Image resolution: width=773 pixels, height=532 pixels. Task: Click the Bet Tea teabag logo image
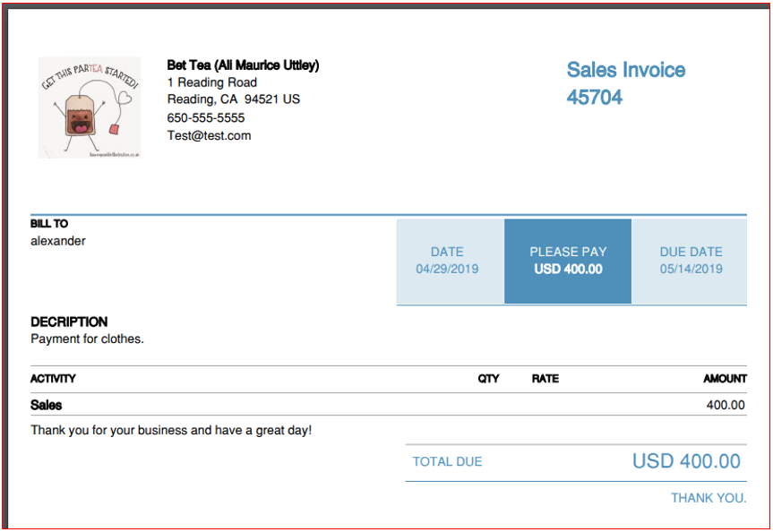(x=90, y=107)
